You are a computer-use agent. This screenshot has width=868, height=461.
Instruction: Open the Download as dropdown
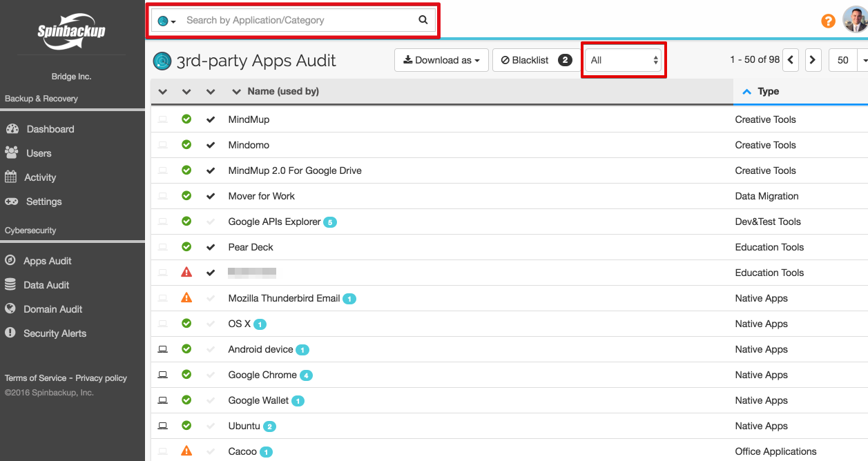tap(442, 60)
